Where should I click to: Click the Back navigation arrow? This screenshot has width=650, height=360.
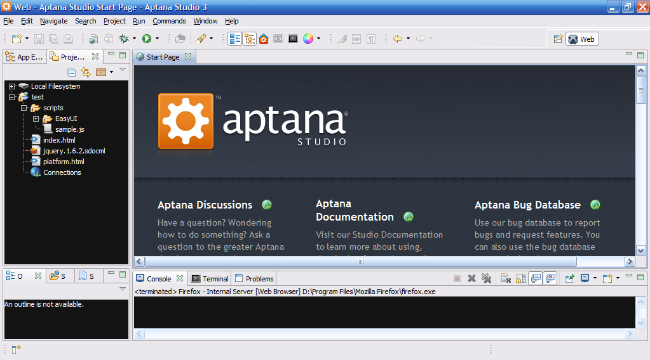click(x=397, y=39)
